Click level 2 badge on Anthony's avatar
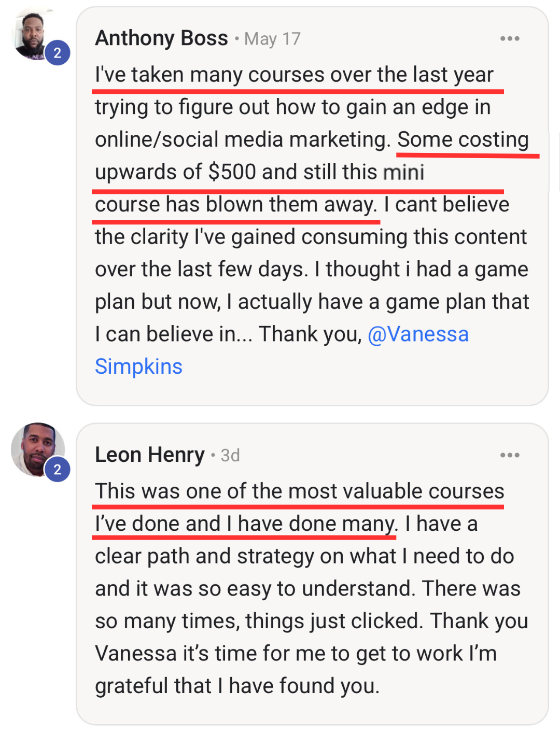The height and width of the screenshot is (734, 560). [58, 52]
